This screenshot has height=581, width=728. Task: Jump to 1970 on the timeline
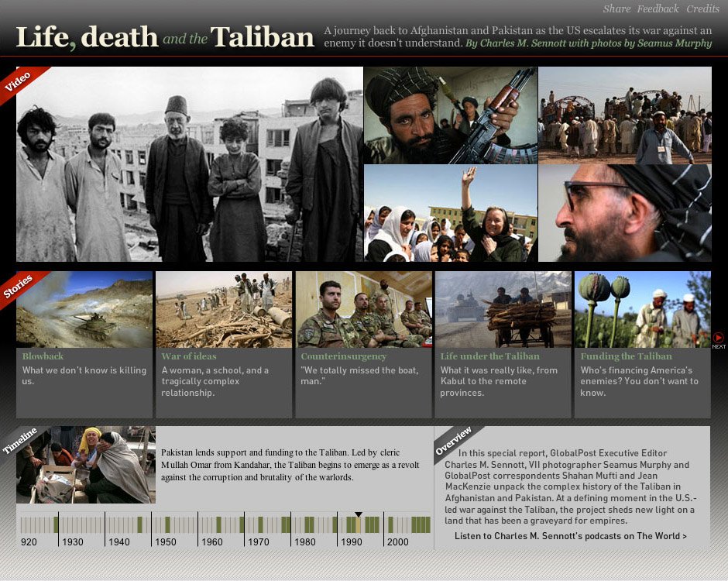(259, 541)
